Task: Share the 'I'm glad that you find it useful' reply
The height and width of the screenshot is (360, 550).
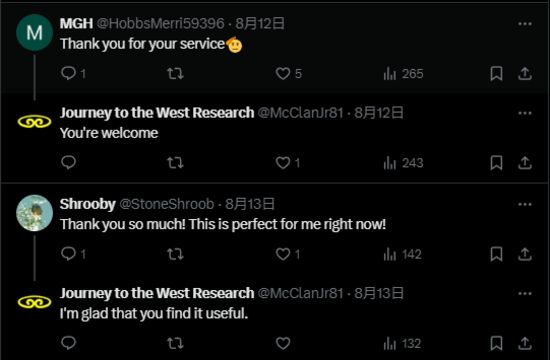Action: pyautogui.click(x=525, y=343)
